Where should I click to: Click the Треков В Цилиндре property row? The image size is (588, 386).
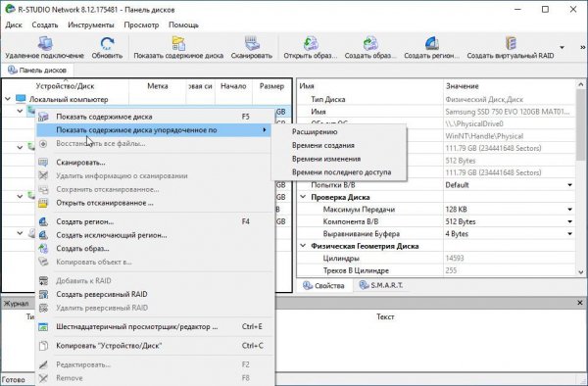[436, 270]
